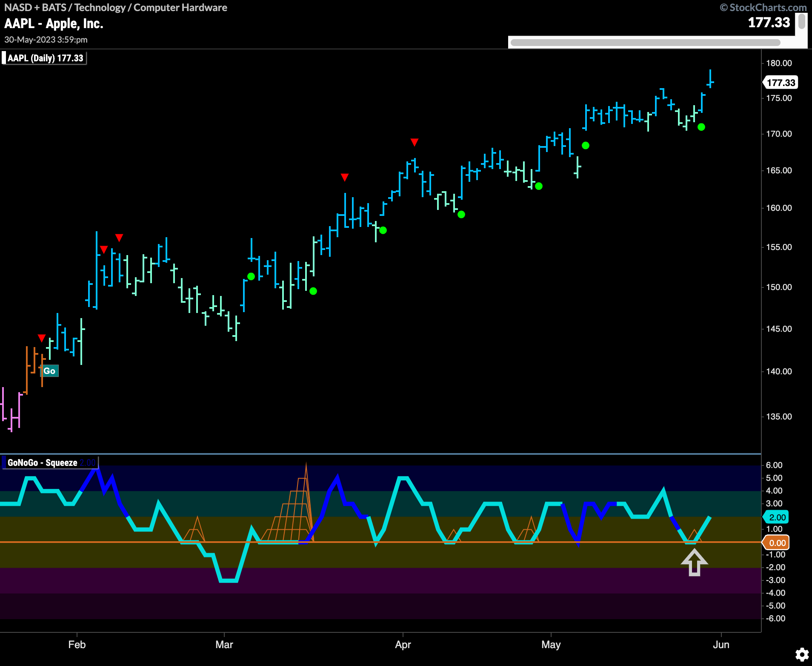Viewport: 812px width, 666px height.
Task: Click the 180.00 price scale label
Action: (x=779, y=63)
